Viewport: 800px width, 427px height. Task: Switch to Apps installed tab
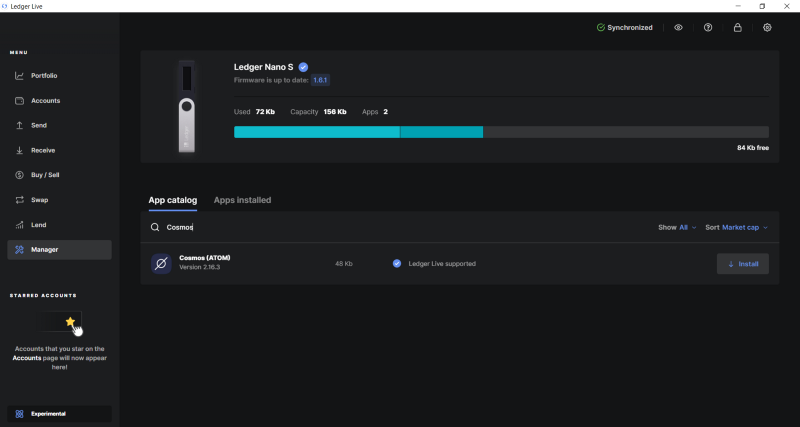tap(242, 200)
